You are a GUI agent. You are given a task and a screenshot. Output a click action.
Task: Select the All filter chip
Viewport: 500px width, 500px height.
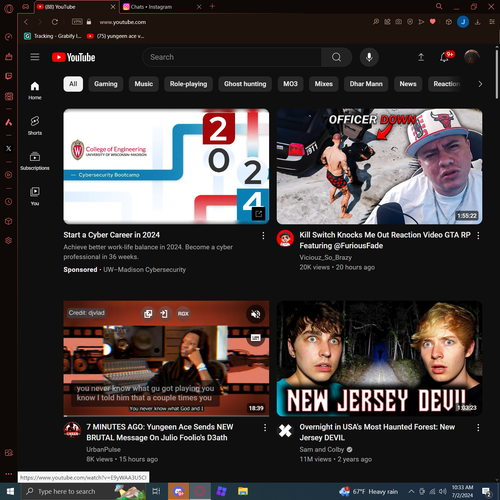[73, 84]
